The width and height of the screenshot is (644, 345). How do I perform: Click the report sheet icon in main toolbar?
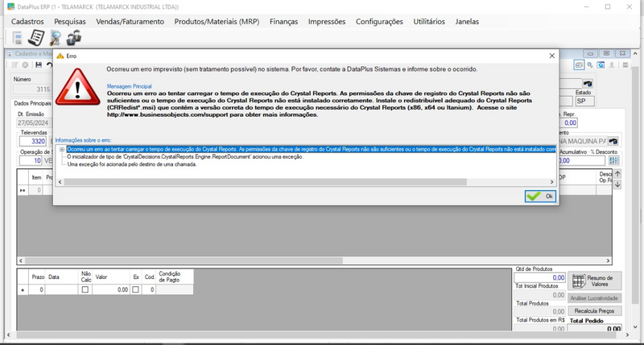click(x=36, y=38)
